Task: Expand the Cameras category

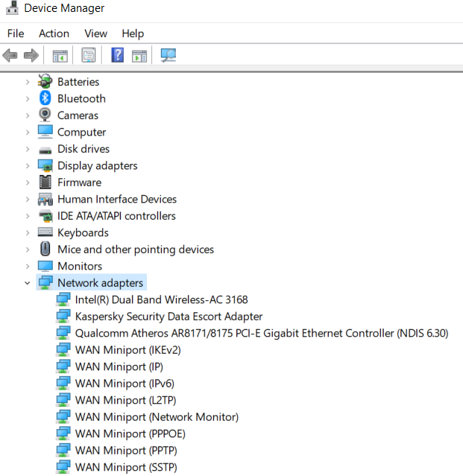Action: pyautogui.click(x=28, y=115)
